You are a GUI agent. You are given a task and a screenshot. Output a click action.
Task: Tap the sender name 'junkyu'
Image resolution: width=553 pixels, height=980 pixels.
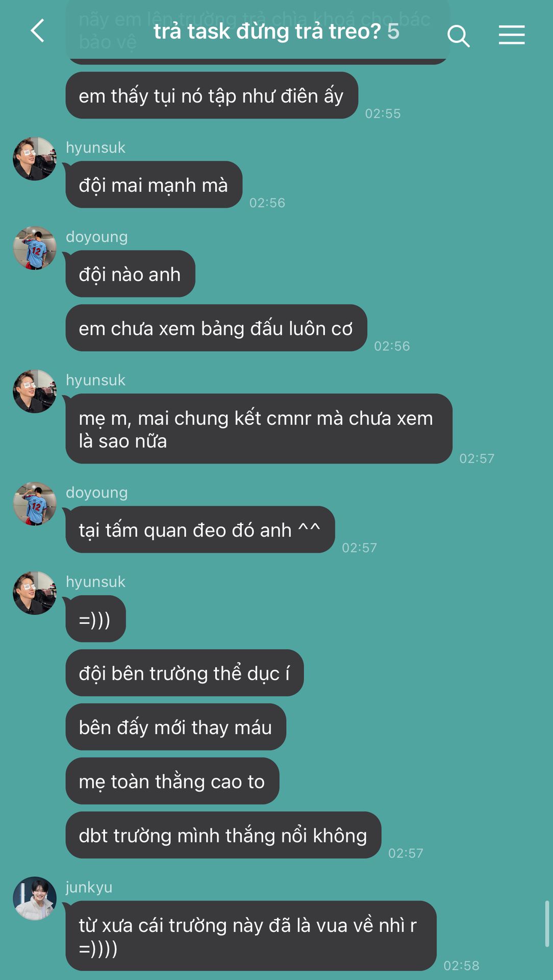click(x=89, y=887)
